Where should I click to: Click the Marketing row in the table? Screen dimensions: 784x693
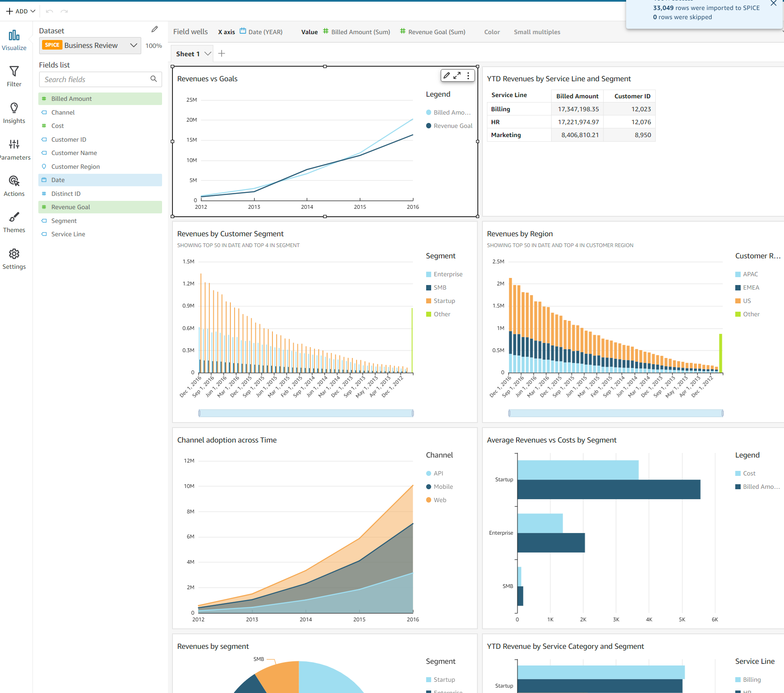(571, 135)
